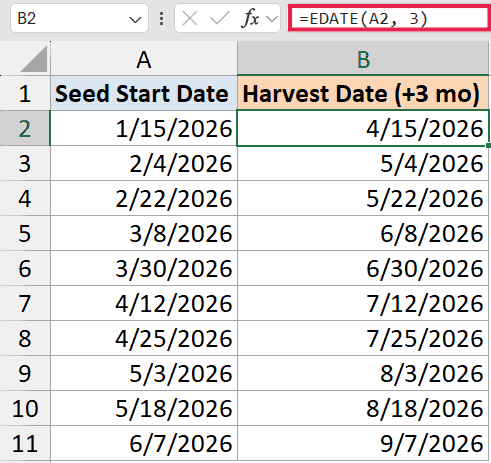Select row 1 header
This screenshot has height=463, width=491.
[x=25, y=94]
